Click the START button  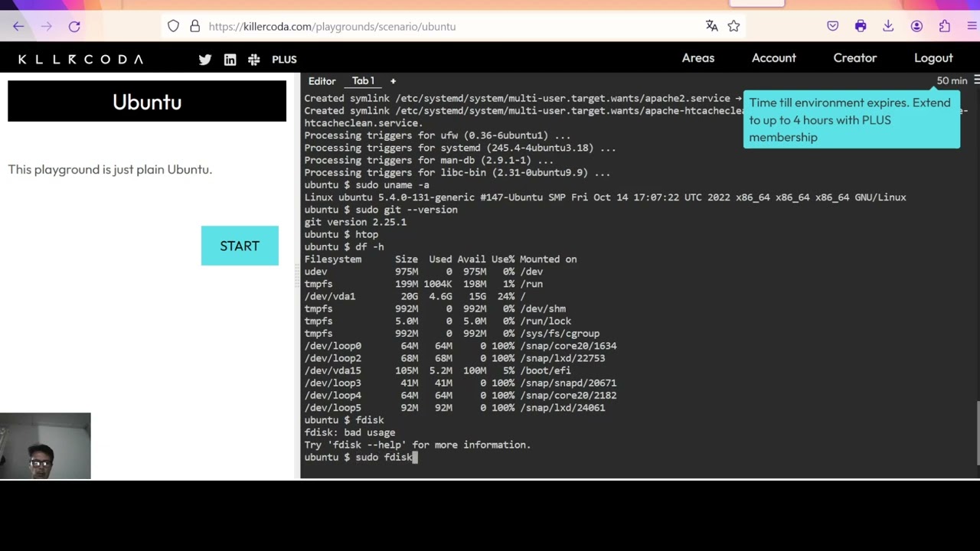click(x=240, y=246)
